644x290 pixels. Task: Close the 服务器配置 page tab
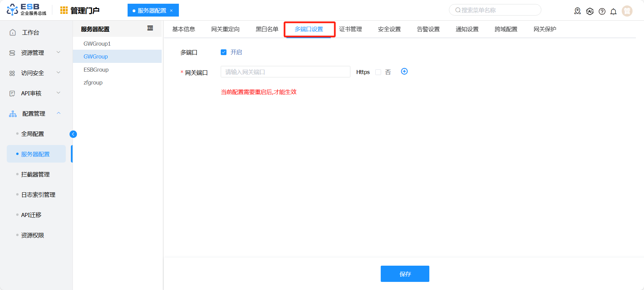pos(171,10)
